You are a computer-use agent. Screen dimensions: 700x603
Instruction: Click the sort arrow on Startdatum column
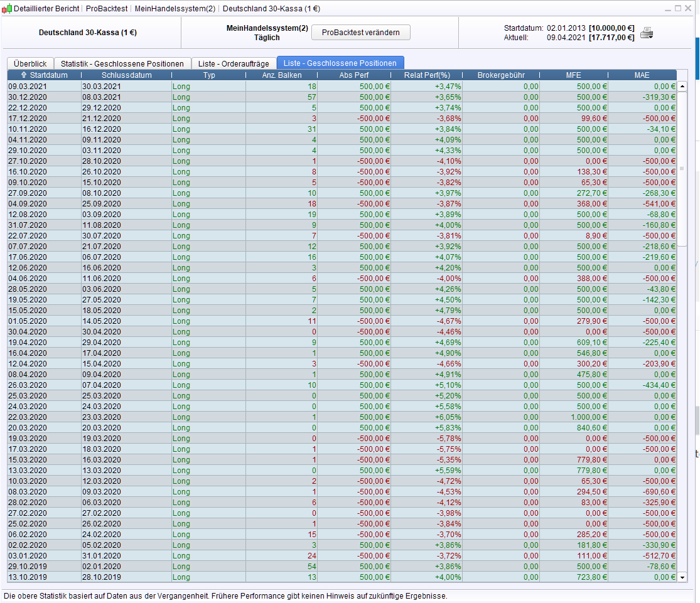pos(24,75)
